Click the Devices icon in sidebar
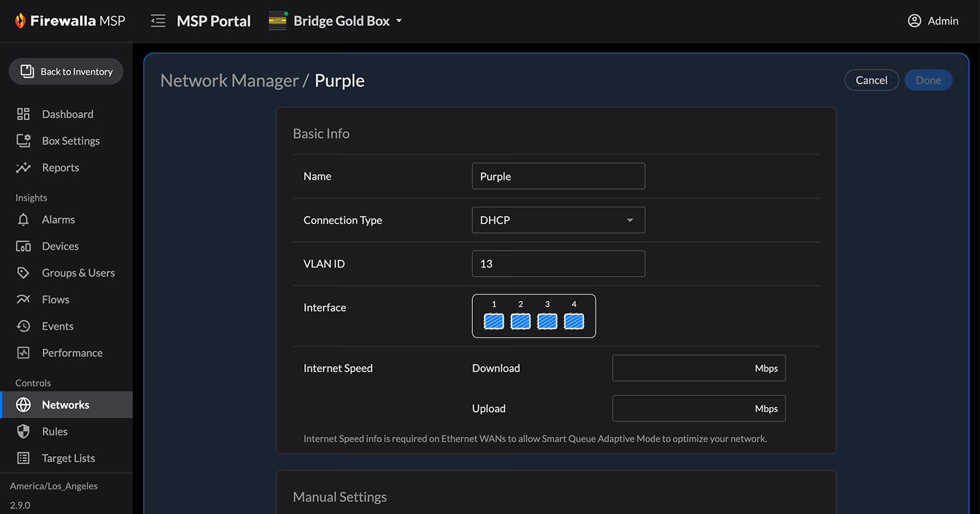Image resolution: width=980 pixels, height=514 pixels. 23,246
